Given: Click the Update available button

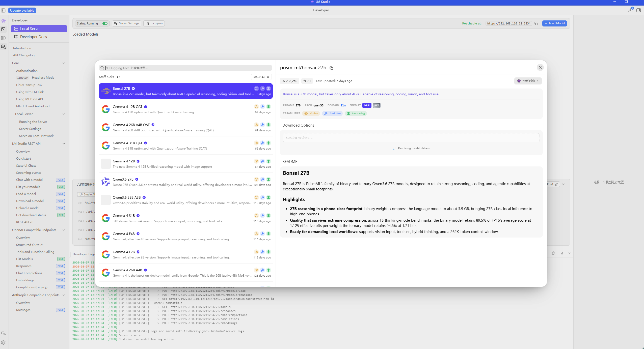Looking at the screenshot, I should (x=22, y=11).
